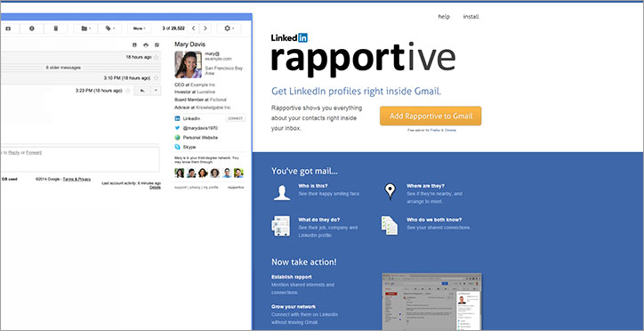Open the message options dropdown beside reply
644x331 pixels.
tap(156, 91)
